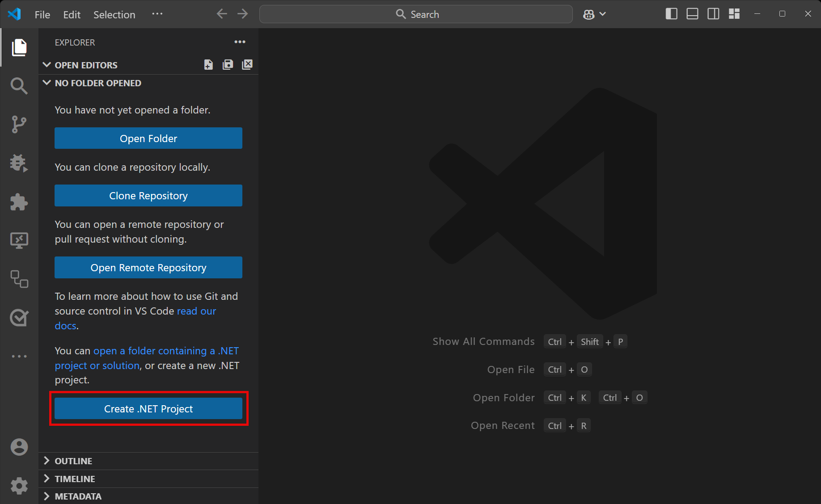Open the Extensions view
The width and height of the screenshot is (821, 504).
coord(19,202)
